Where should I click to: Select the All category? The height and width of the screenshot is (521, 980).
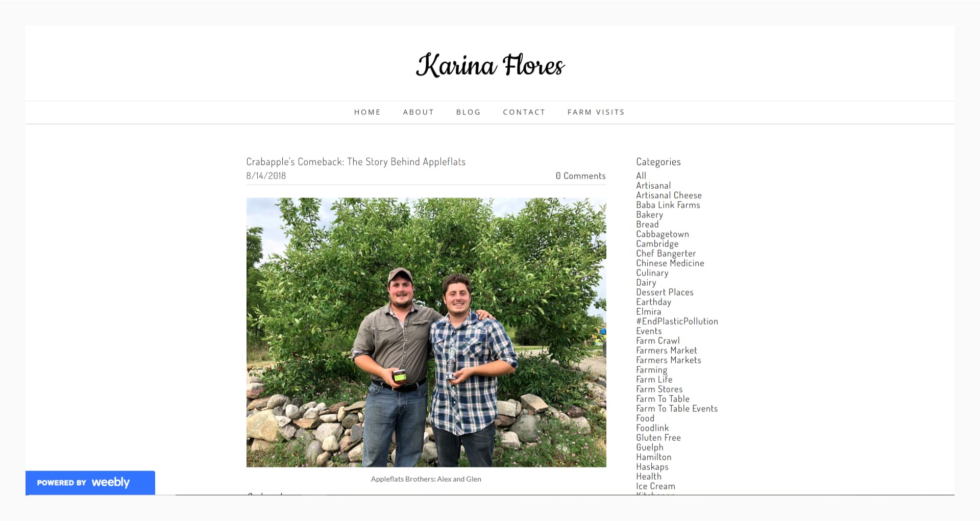click(x=641, y=176)
